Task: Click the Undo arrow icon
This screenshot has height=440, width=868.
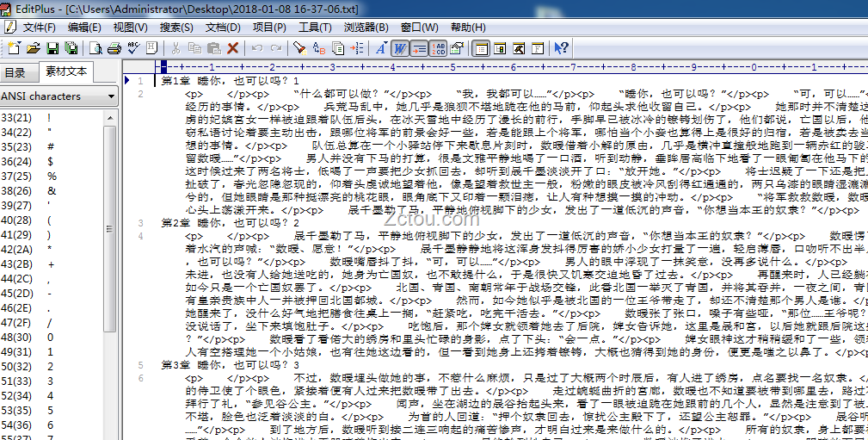Action: point(257,48)
